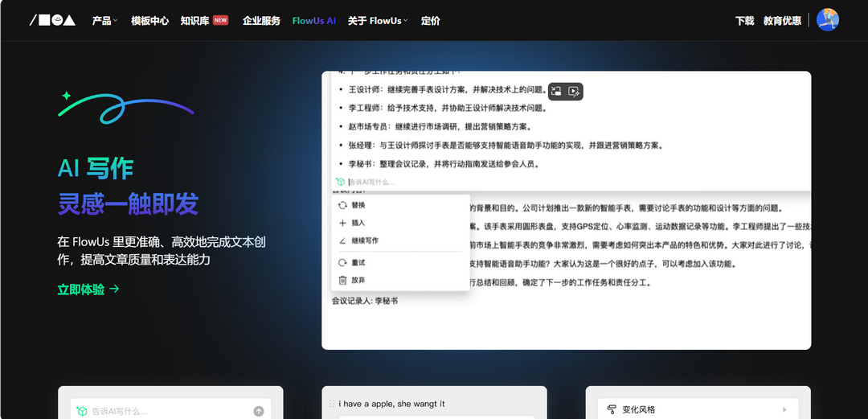Select 替换 in the AI result menu
The width and height of the screenshot is (868, 419).
pos(401,205)
